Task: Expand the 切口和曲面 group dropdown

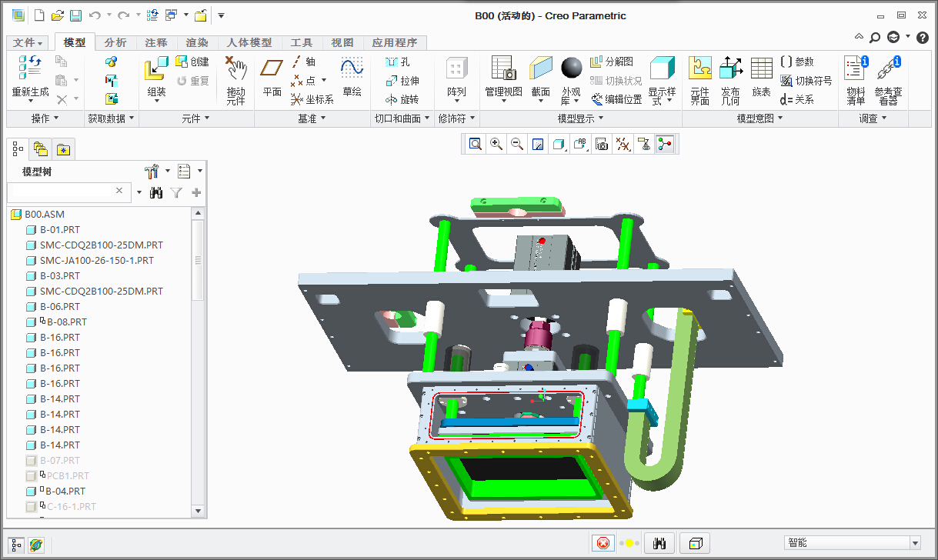Action: tap(402, 118)
